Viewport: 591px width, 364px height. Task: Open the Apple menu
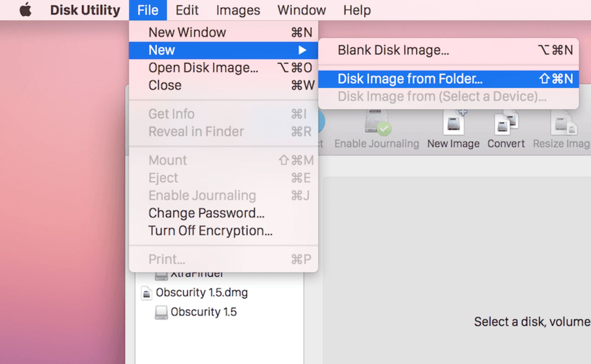[26, 10]
